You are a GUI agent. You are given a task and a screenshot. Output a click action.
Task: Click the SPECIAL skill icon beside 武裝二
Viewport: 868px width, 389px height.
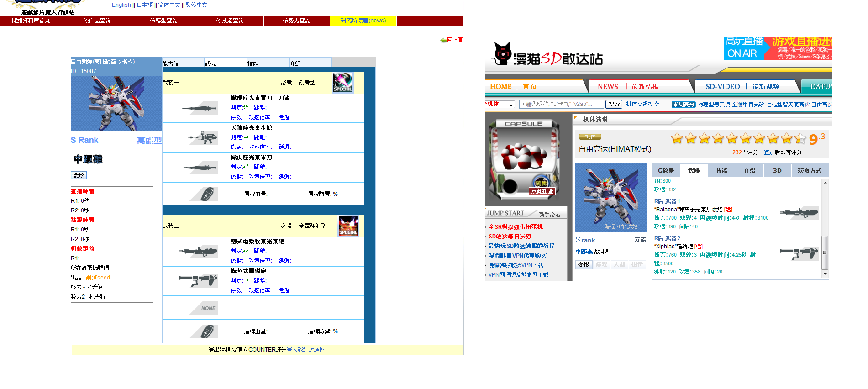(x=348, y=226)
